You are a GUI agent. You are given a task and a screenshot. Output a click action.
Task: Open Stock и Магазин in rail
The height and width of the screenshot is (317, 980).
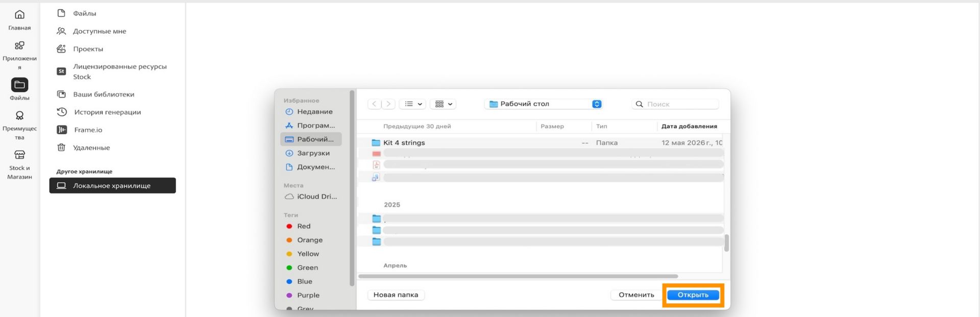click(x=19, y=164)
